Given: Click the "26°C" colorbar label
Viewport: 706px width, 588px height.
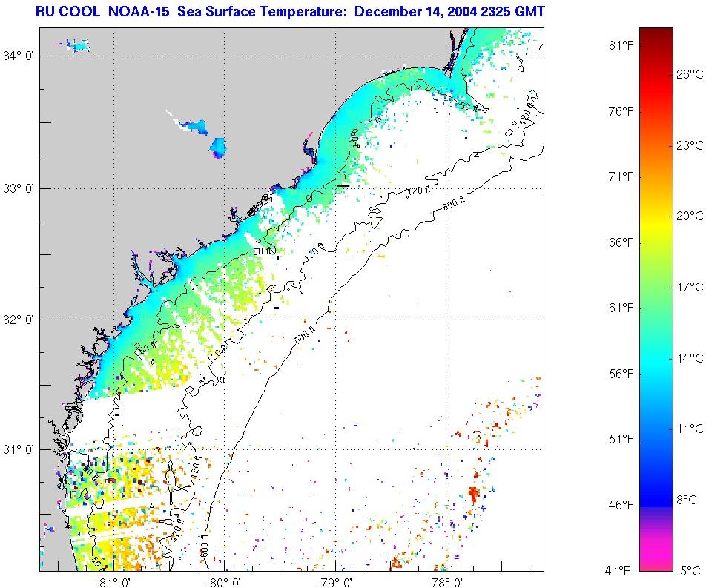Looking at the screenshot, I should [x=690, y=74].
